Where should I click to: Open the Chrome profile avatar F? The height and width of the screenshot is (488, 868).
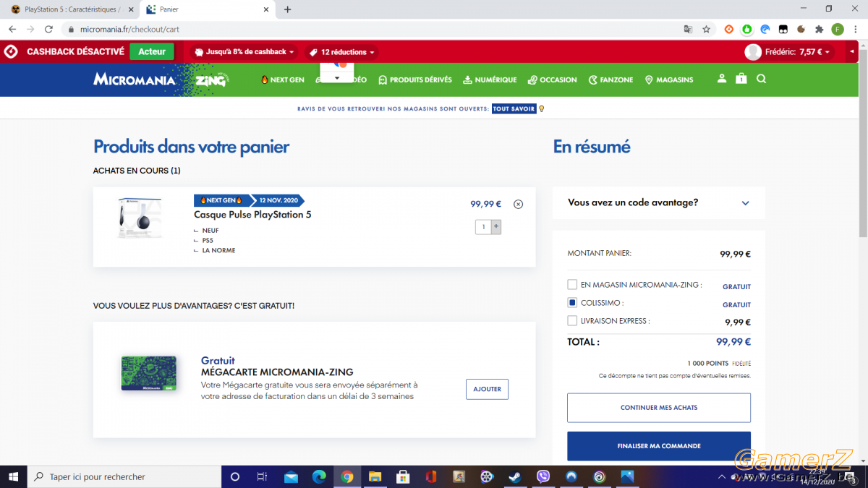[x=838, y=30]
